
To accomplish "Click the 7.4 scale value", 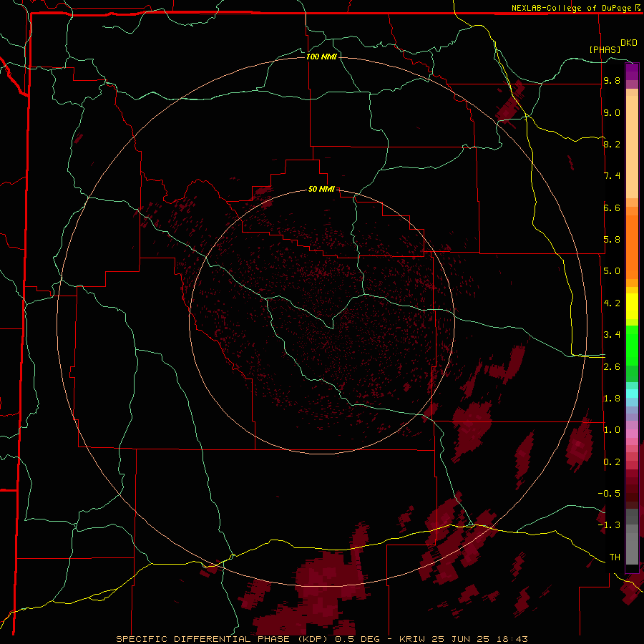I will pyautogui.click(x=612, y=176).
